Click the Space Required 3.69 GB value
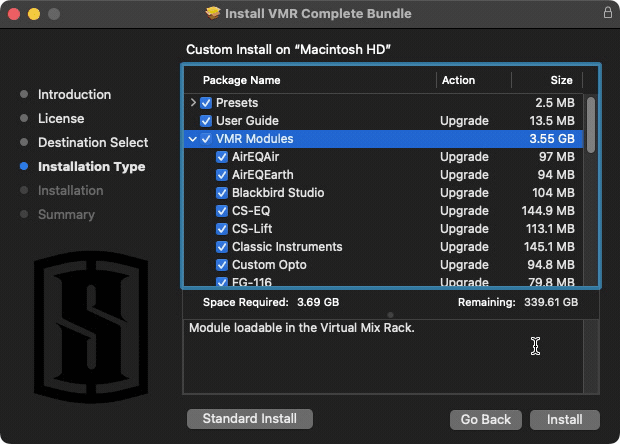 (318, 302)
